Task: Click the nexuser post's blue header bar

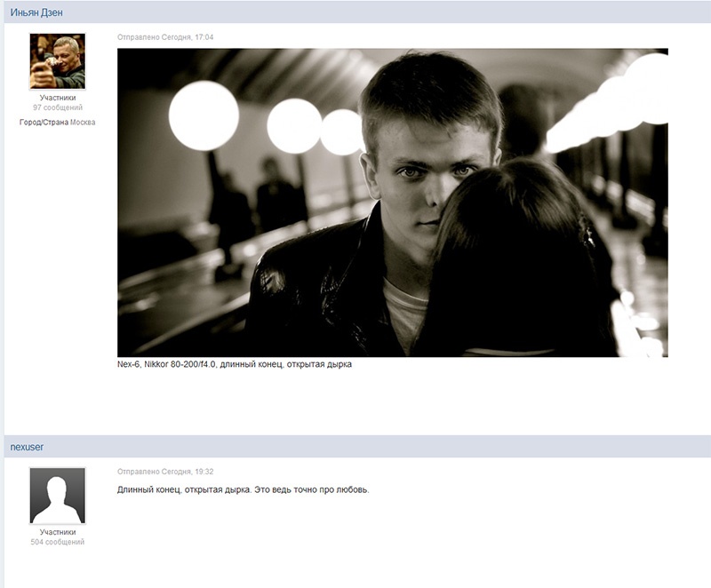Action: (357, 447)
